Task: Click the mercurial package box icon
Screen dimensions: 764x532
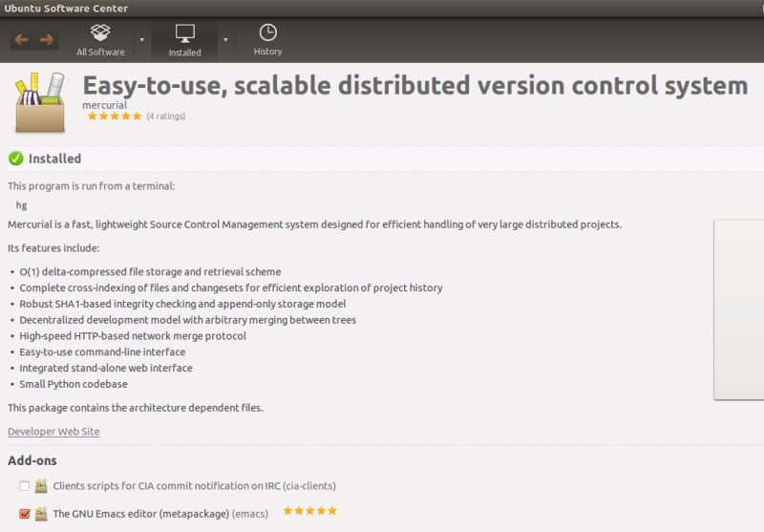Action: click(x=40, y=103)
